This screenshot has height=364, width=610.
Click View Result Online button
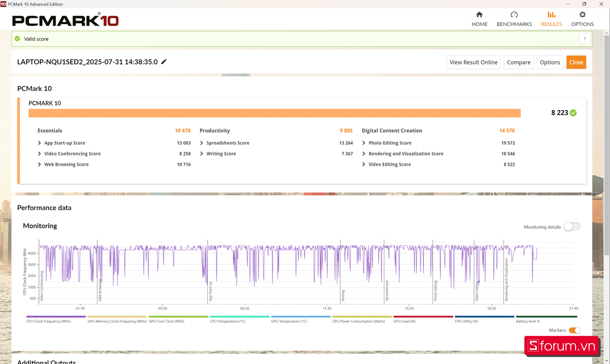(474, 62)
